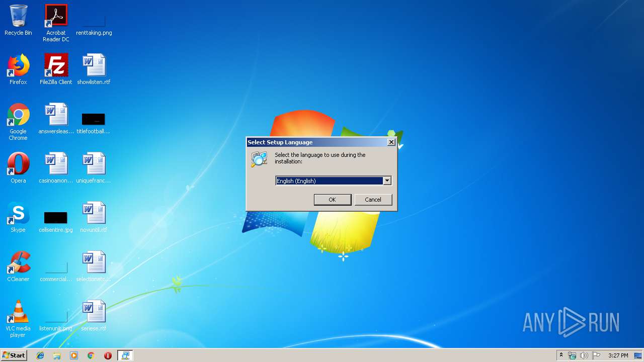Cancel the setup language dialog

point(373,200)
